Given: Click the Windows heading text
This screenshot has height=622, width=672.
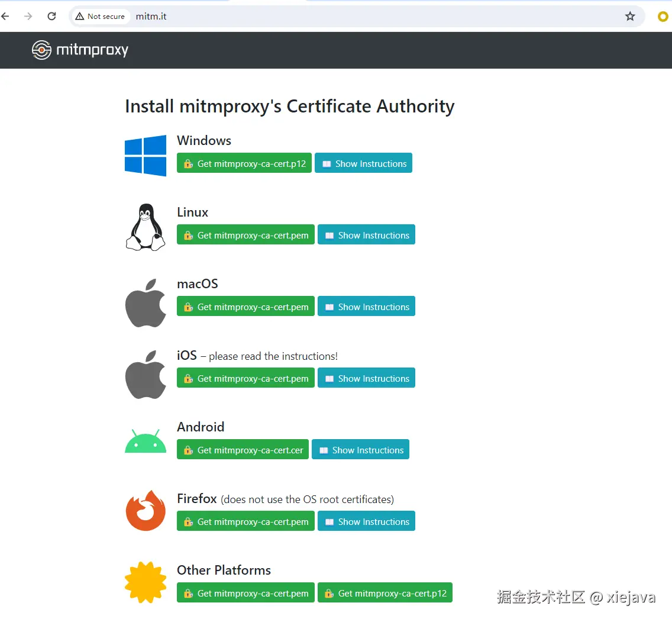Looking at the screenshot, I should [204, 141].
